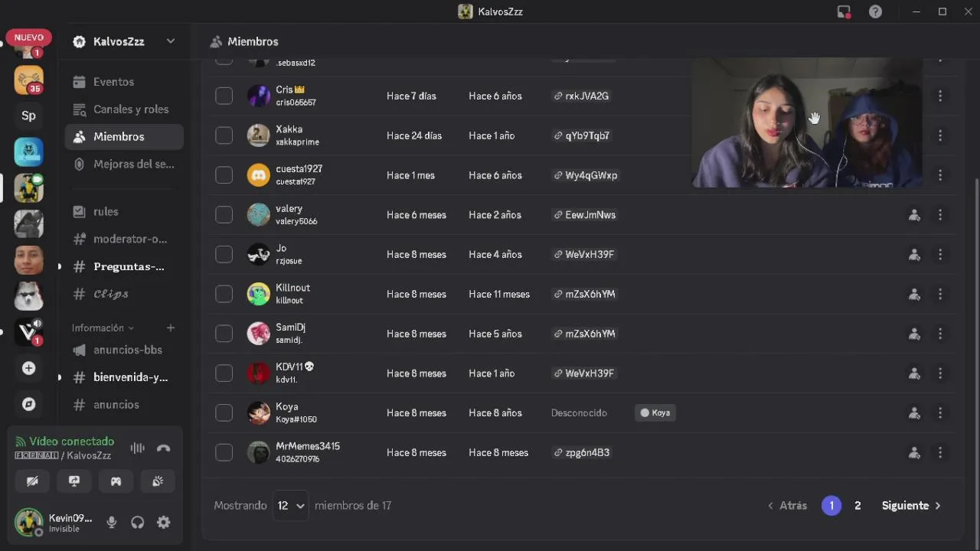Open the members-per-page 12 dropdown
This screenshot has width=980, height=551.
[291, 506]
